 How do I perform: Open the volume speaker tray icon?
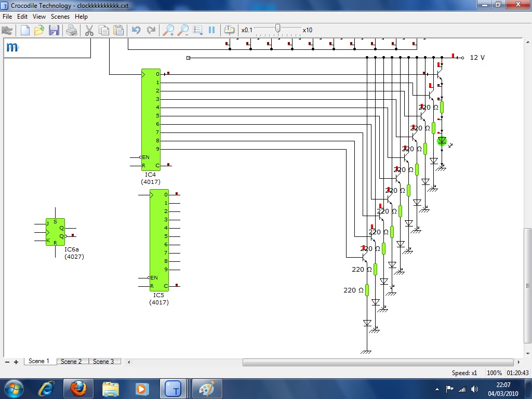point(475,389)
